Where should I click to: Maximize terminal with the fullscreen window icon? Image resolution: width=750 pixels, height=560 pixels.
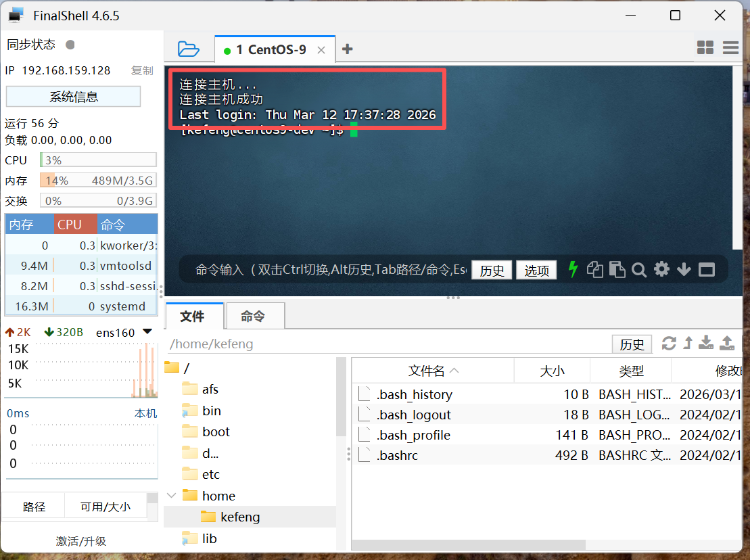click(707, 271)
